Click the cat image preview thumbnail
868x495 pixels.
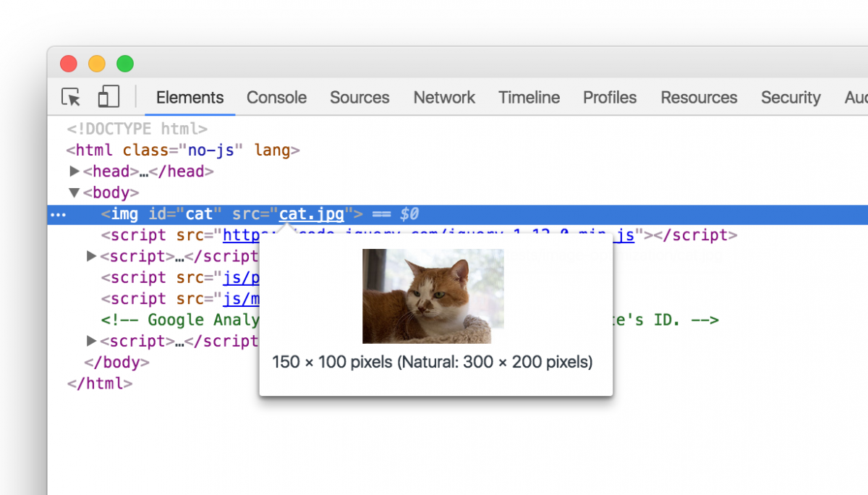click(433, 296)
